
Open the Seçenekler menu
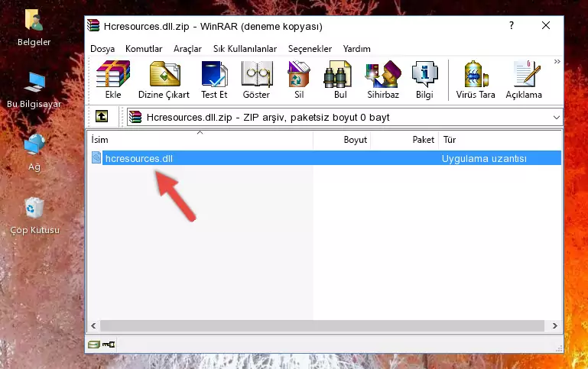310,49
